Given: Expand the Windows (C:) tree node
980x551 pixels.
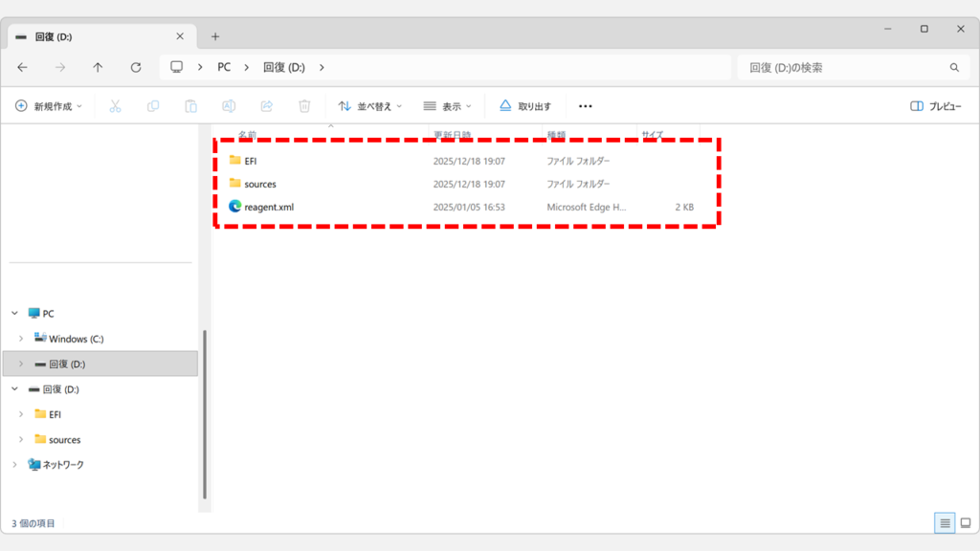Looking at the screenshot, I should pos(21,339).
